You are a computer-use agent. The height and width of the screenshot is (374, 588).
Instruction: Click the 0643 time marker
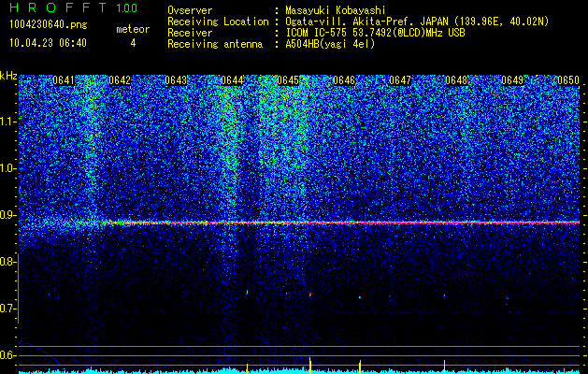[176, 80]
